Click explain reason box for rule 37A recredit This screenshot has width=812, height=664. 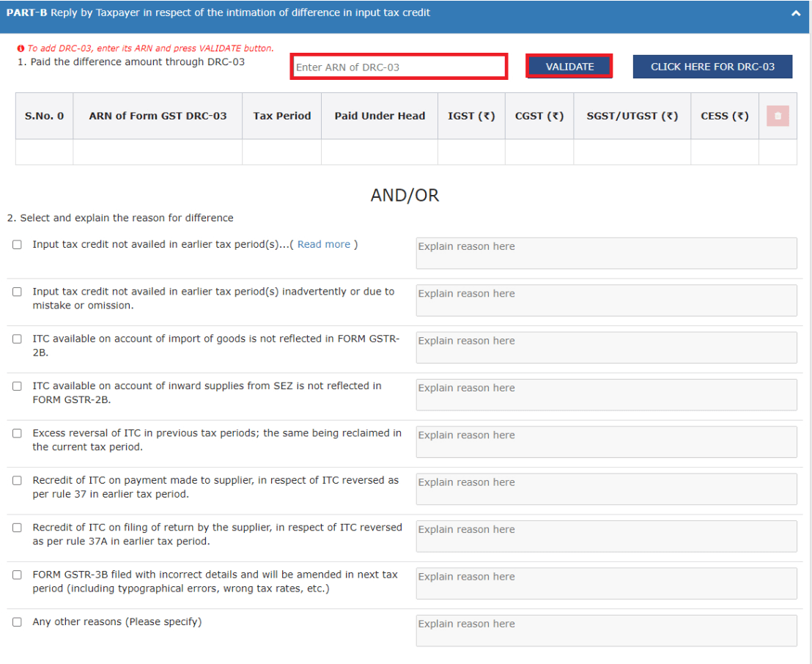click(x=606, y=536)
